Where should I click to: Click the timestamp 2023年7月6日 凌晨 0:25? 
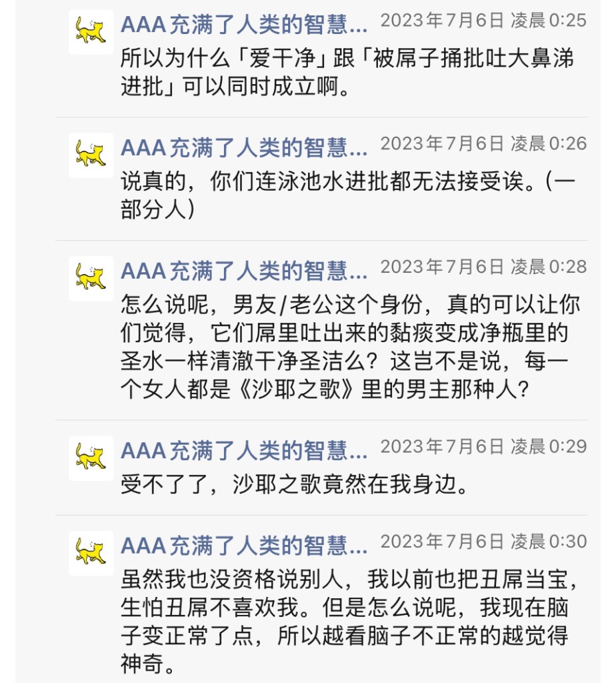pyautogui.click(x=483, y=21)
